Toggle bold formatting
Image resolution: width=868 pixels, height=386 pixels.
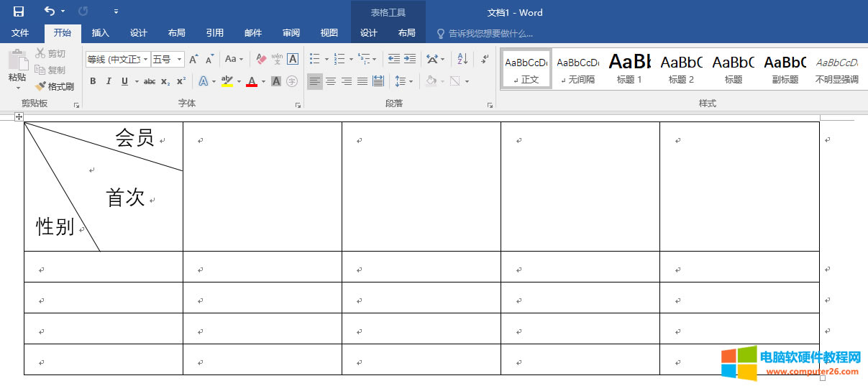93,81
